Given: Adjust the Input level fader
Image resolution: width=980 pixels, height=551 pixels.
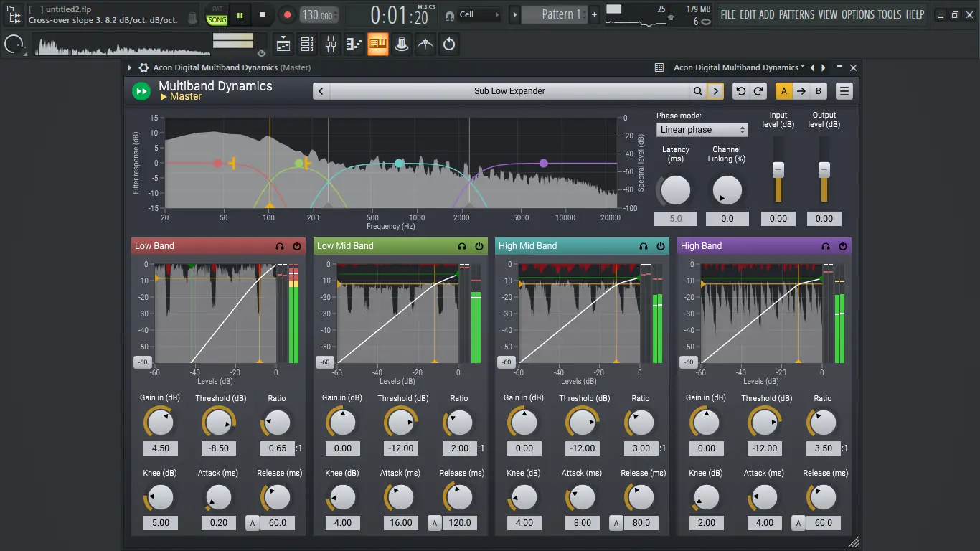Looking at the screenshot, I should pos(778,169).
